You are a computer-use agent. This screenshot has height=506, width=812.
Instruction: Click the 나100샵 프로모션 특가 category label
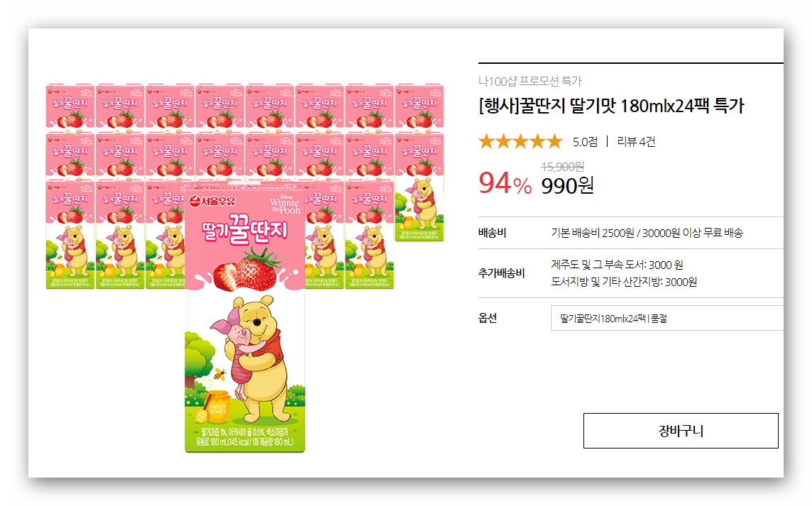(530, 81)
